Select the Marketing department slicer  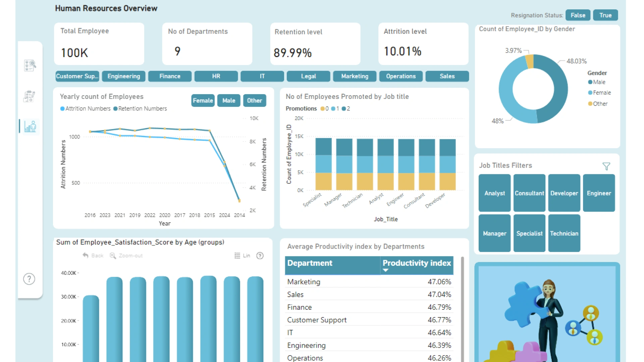(x=355, y=76)
